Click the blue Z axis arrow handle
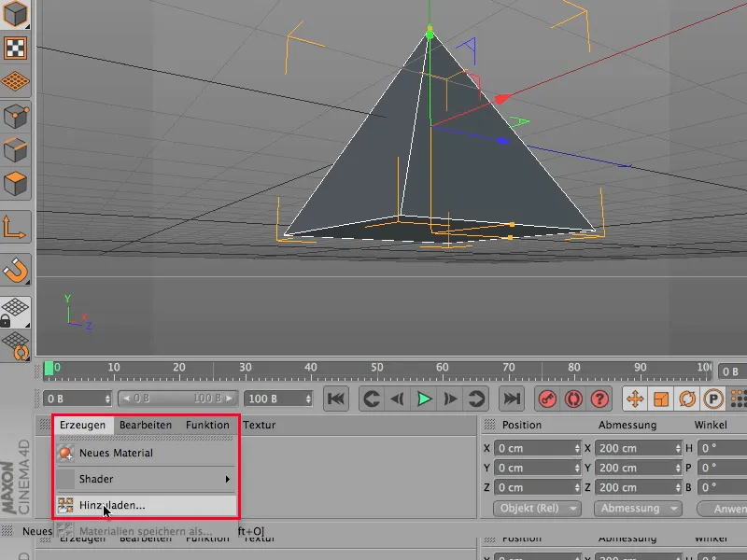 pos(503,141)
